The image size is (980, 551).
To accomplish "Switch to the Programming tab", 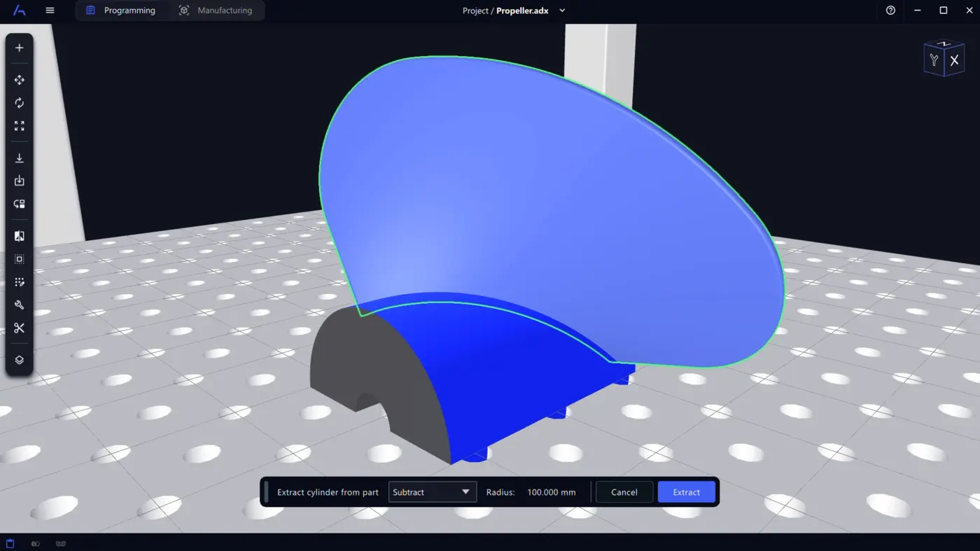I will (x=121, y=11).
